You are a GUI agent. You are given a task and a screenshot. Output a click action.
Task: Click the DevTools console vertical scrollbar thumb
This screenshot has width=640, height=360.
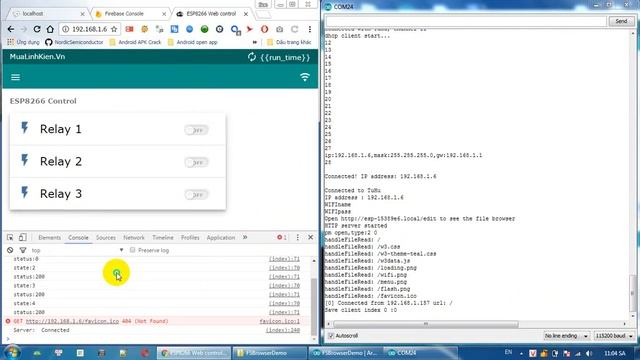313,306
